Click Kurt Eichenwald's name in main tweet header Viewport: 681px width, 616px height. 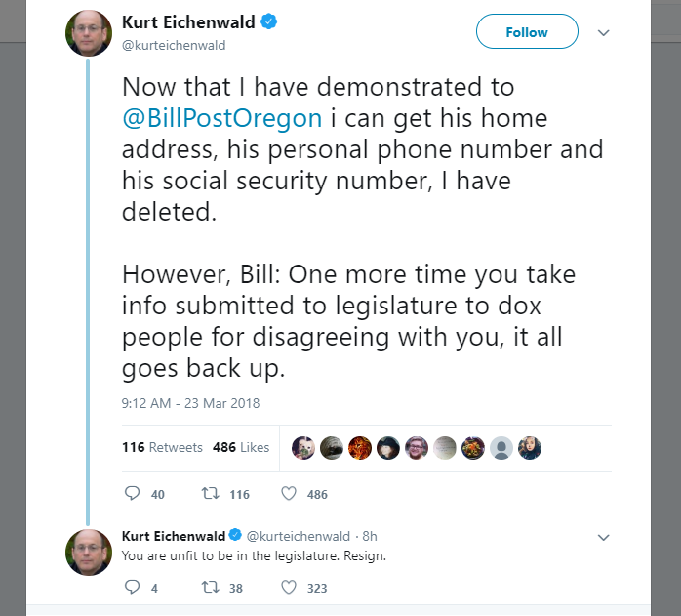[x=188, y=22]
